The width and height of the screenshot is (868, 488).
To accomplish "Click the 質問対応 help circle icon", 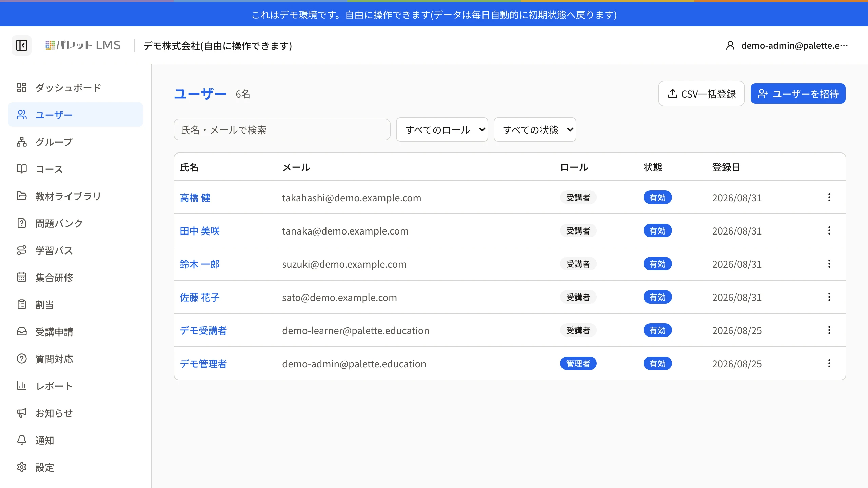I will coord(22,359).
